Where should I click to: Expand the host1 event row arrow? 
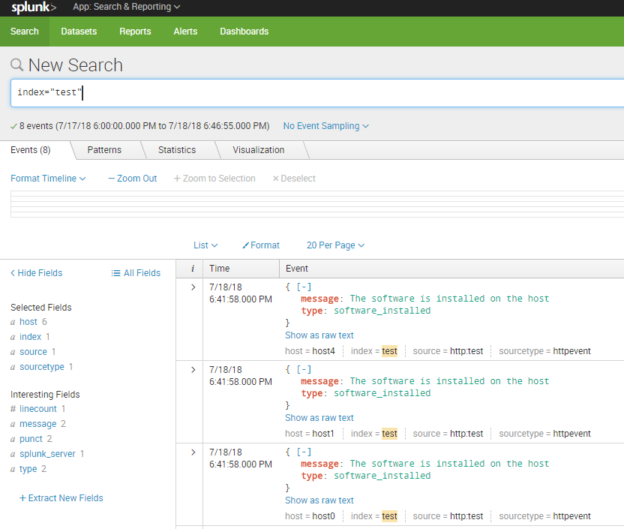[192, 370]
